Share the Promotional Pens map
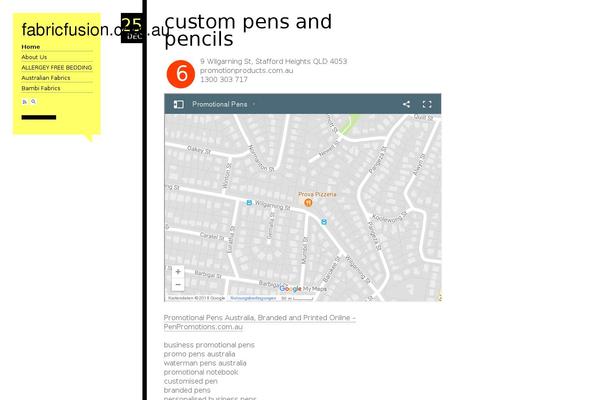Image resolution: width=600 pixels, height=400 pixels. pos(406,104)
